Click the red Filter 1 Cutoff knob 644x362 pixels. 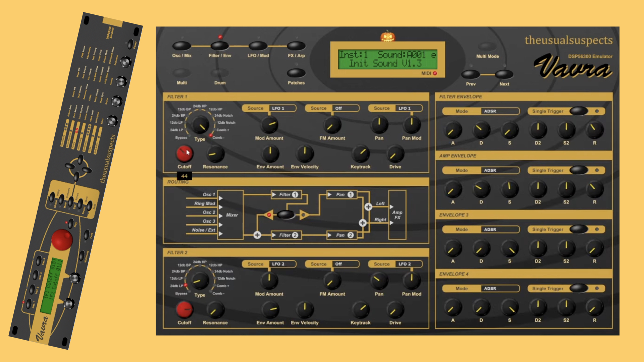184,154
